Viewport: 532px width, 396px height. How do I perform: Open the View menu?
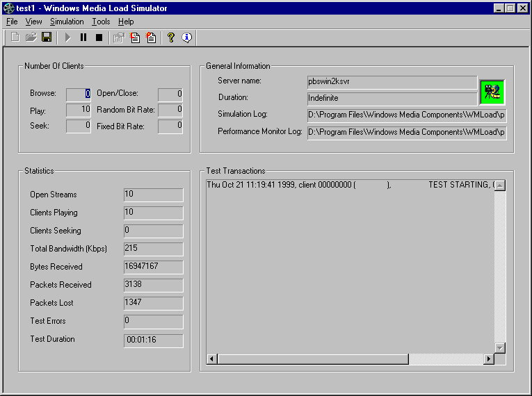(33, 22)
